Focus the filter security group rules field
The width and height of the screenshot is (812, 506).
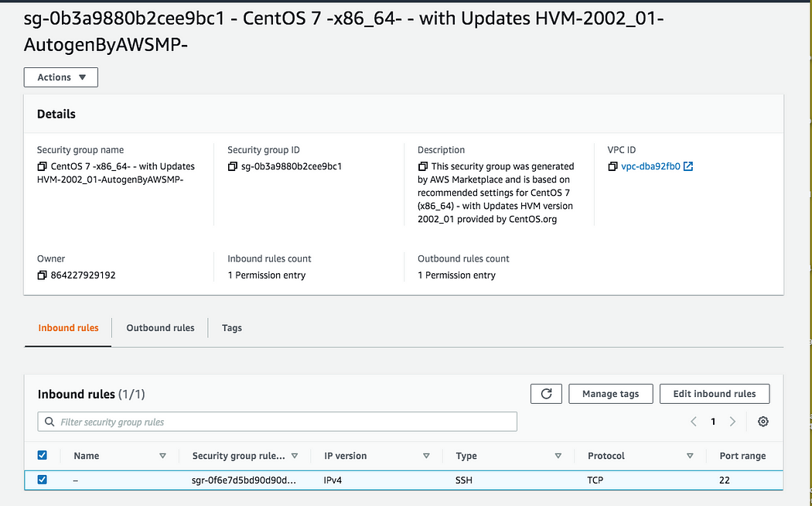pyautogui.click(x=277, y=422)
